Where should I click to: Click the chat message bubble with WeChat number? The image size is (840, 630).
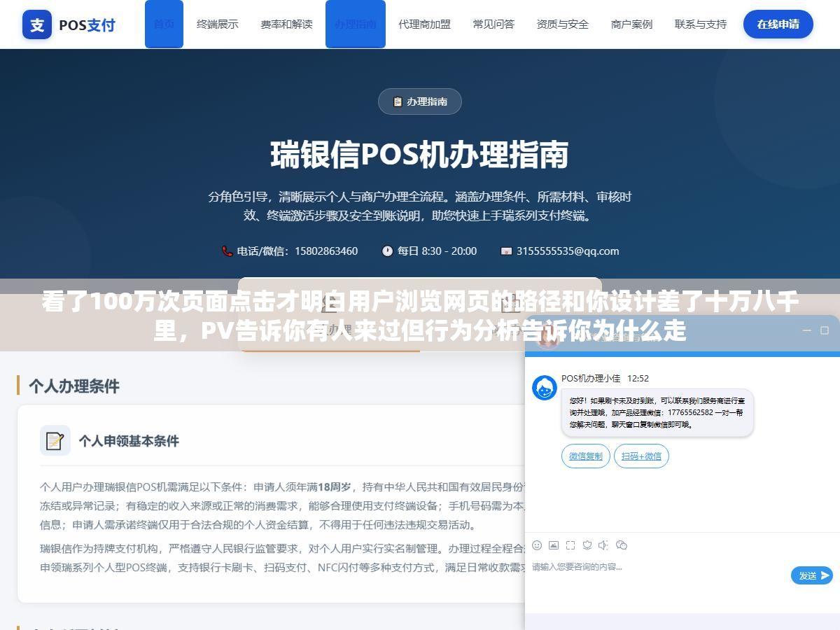tap(657, 413)
